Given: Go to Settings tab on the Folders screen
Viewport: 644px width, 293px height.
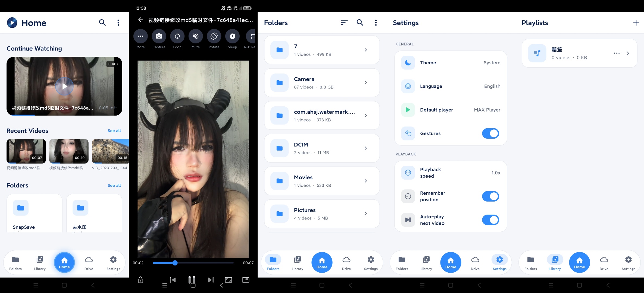Looking at the screenshot, I should tap(371, 263).
